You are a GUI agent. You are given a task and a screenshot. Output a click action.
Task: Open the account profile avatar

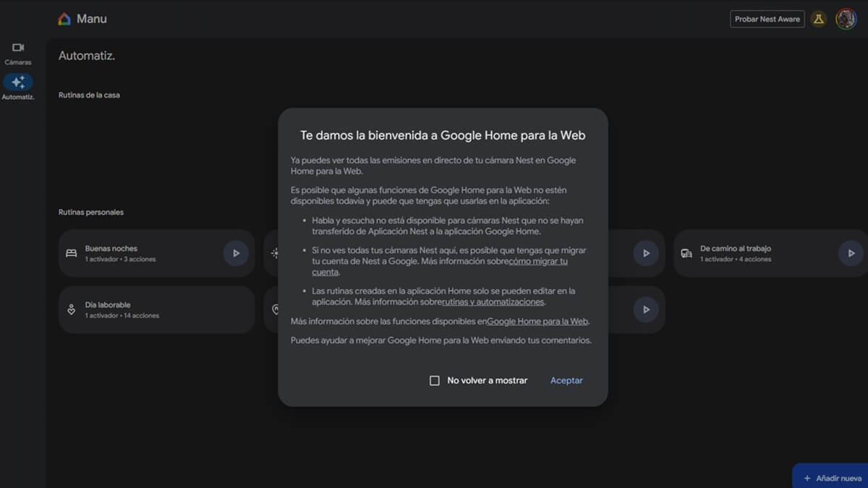846,19
